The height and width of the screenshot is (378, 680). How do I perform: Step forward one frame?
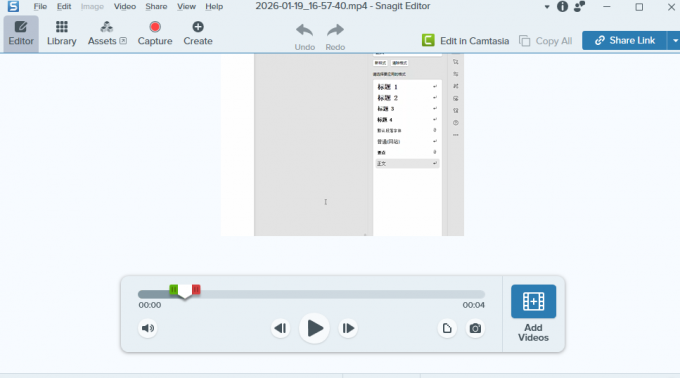click(348, 328)
